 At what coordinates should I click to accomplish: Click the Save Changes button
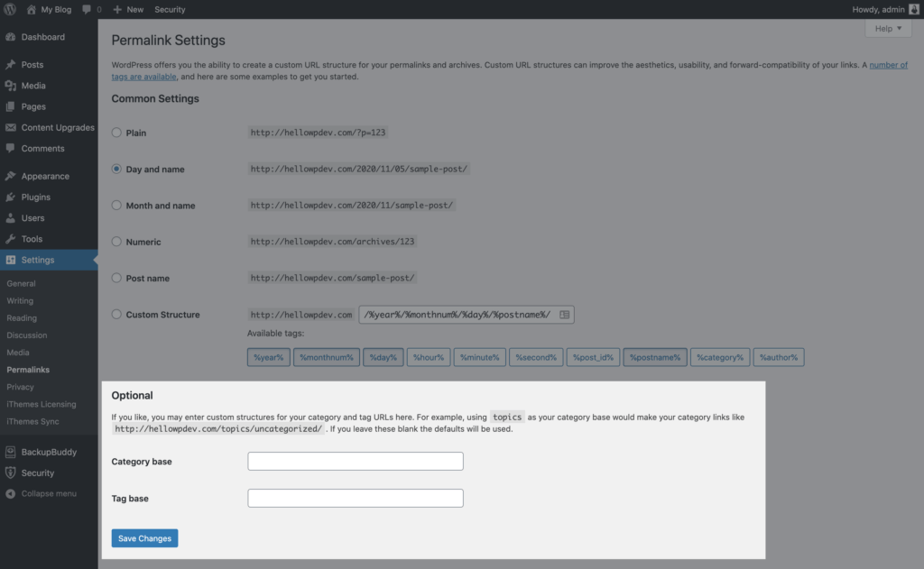[144, 537]
